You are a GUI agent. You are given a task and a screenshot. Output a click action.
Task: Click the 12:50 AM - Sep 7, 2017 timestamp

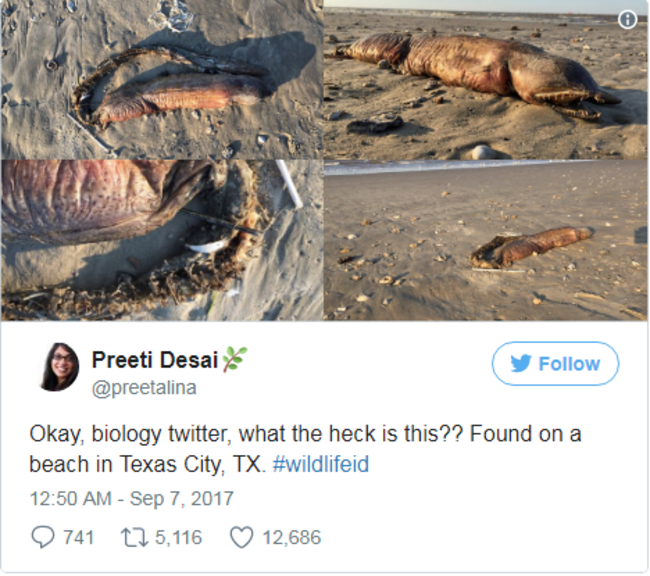coord(131,498)
